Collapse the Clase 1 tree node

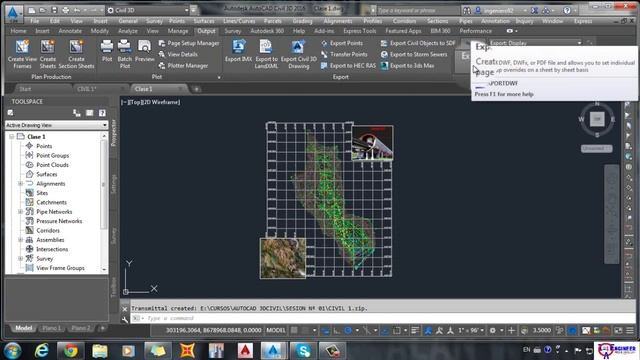(11, 136)
